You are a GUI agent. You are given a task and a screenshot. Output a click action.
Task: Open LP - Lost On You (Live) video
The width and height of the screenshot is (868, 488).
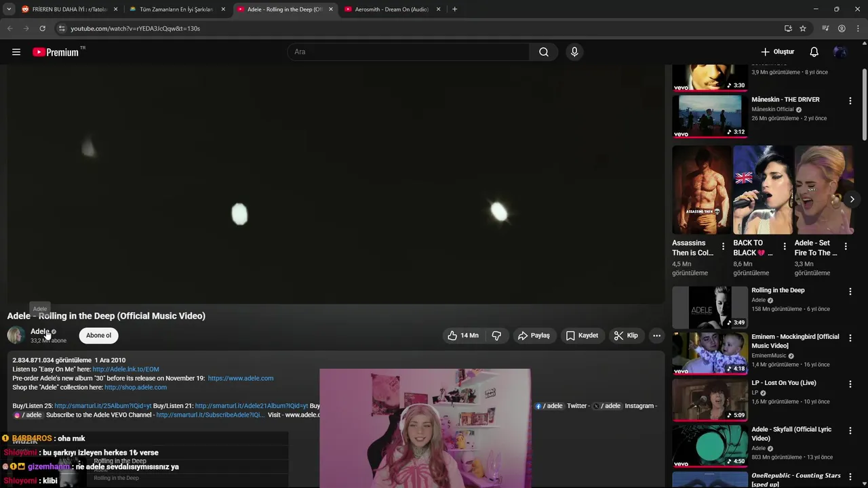710,400
